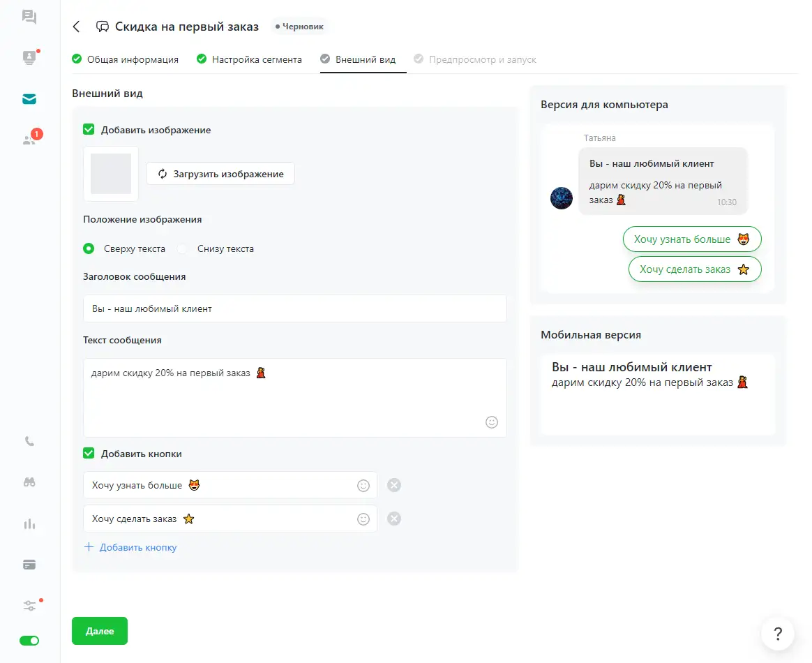Click the 'Черновик' status badge

pos(299,27)
